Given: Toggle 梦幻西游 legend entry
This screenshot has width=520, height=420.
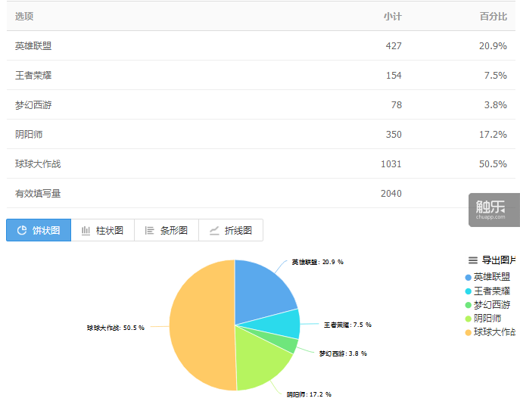Looking at the screenshot, I should (487, 305).
